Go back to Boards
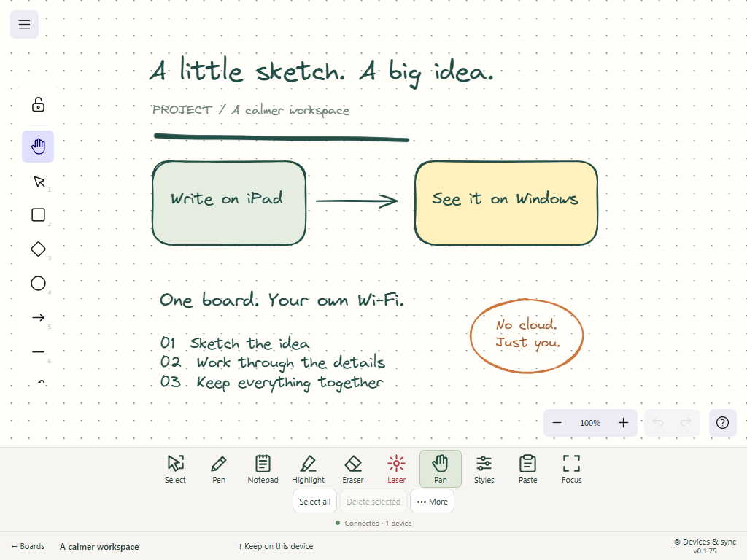This screenshot has width=747, height=560. point(28,546)
